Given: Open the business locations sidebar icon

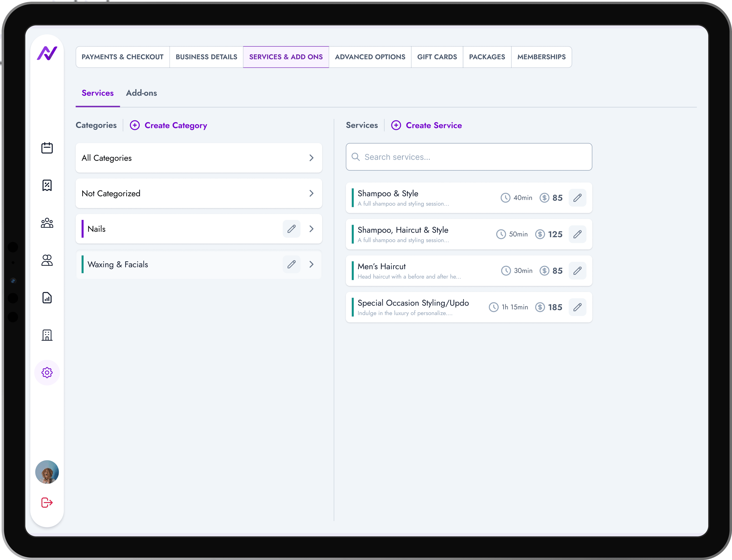Looking at the screenshot, I should pos(47,335).
